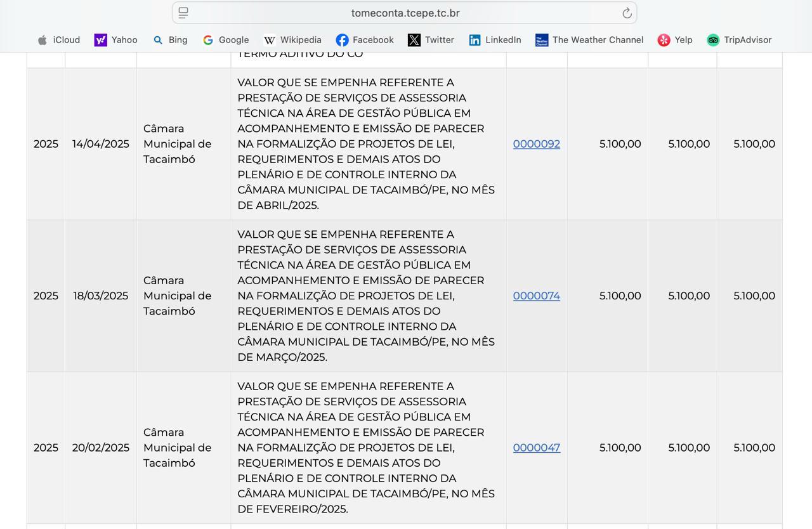Open empenho link 0000092
The width and height of the screenshot is (812, 529).
pos(536,144)
